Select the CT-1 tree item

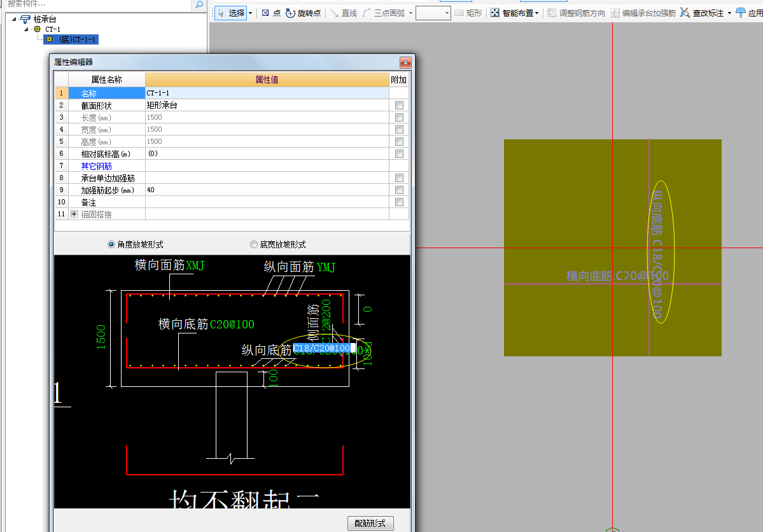tap(53, 29)
